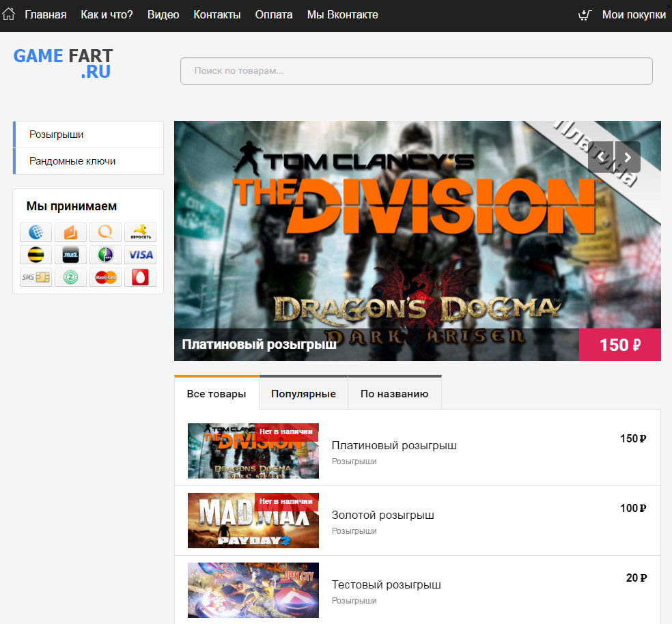
Task: Navigate to Контакты
Action: pos(217,14)
